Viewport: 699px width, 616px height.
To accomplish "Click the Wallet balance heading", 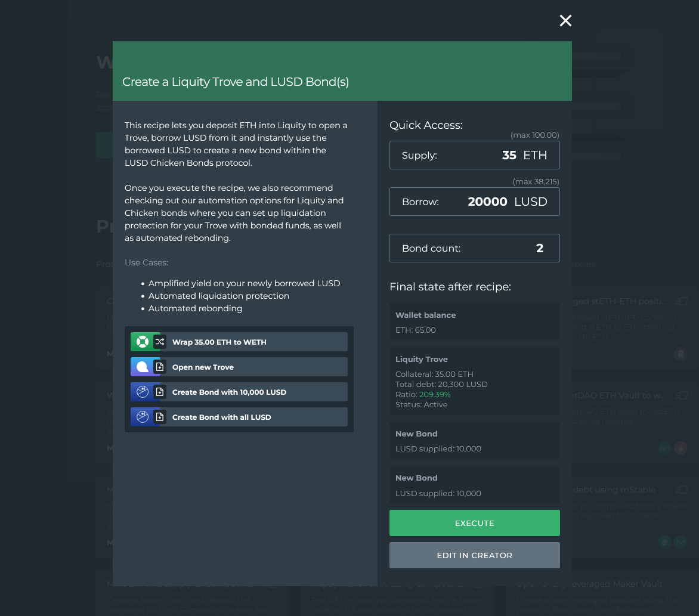I will 425,315.
